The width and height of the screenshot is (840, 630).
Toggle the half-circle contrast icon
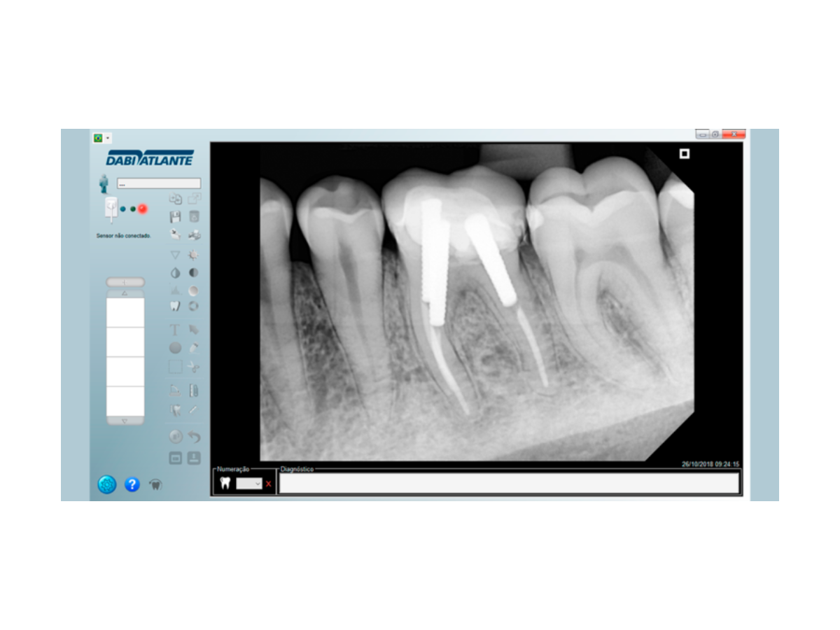pyautogui.click(x=194, y=273)
